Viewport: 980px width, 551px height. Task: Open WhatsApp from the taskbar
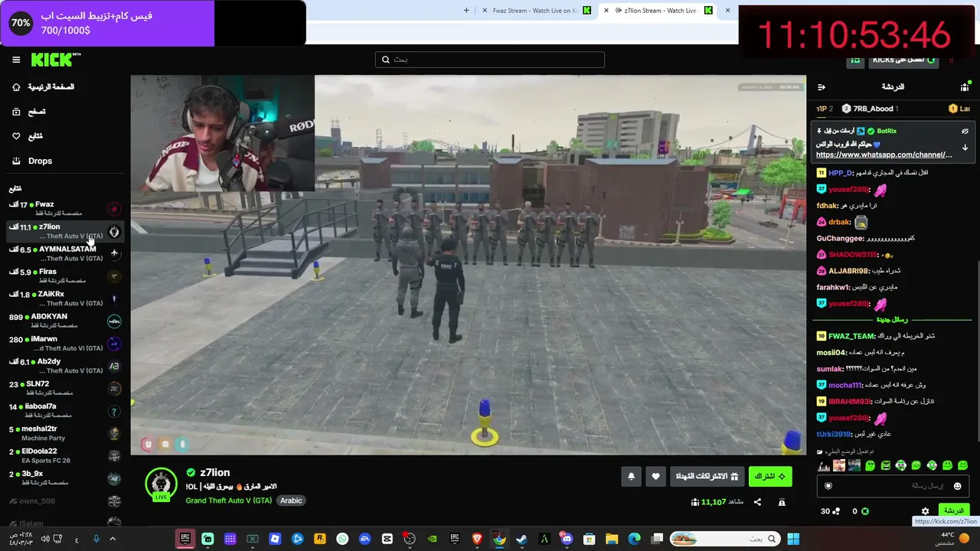(x=342, y=539)
